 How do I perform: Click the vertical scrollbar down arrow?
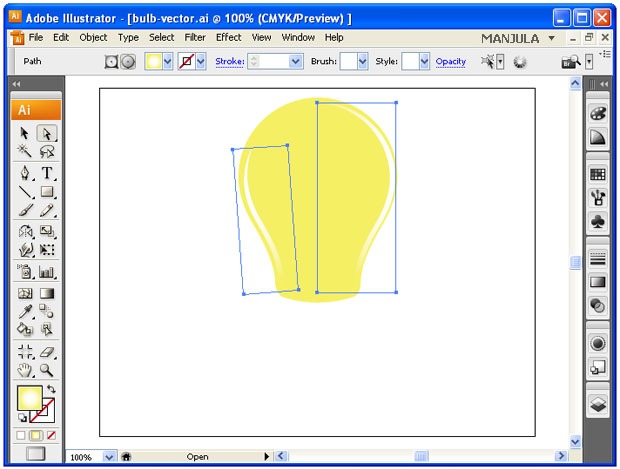point(575,441)
